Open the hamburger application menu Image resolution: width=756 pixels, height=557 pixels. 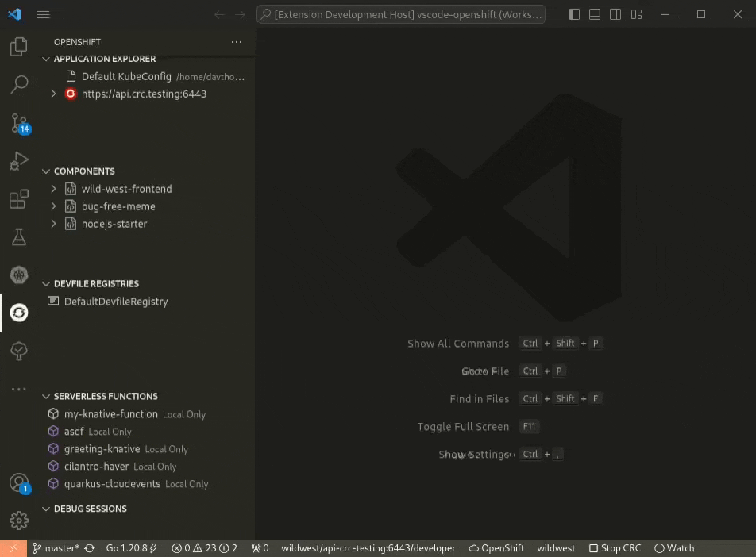43,14
